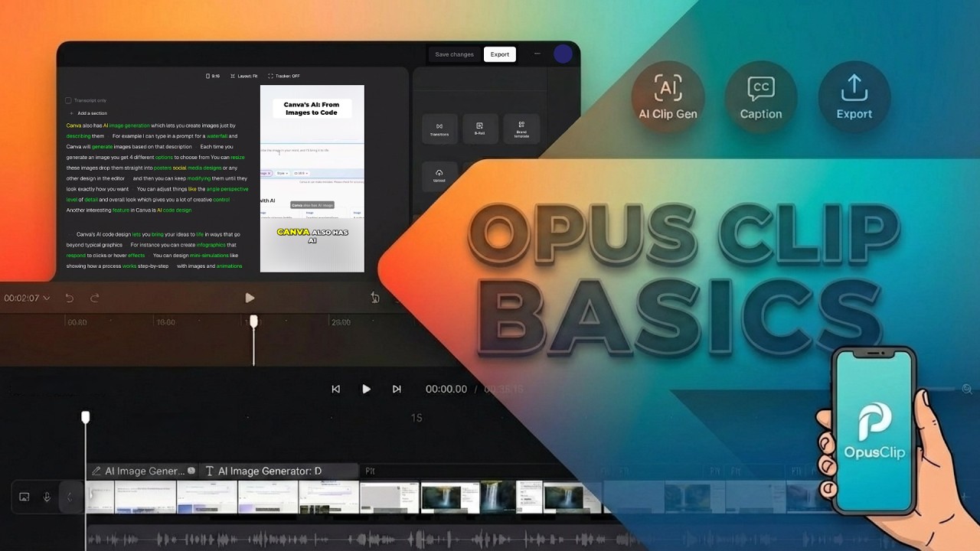The height and width of the screenshot is (551, 980).
Task: Open the profile avatar circle
Action: 563,54
